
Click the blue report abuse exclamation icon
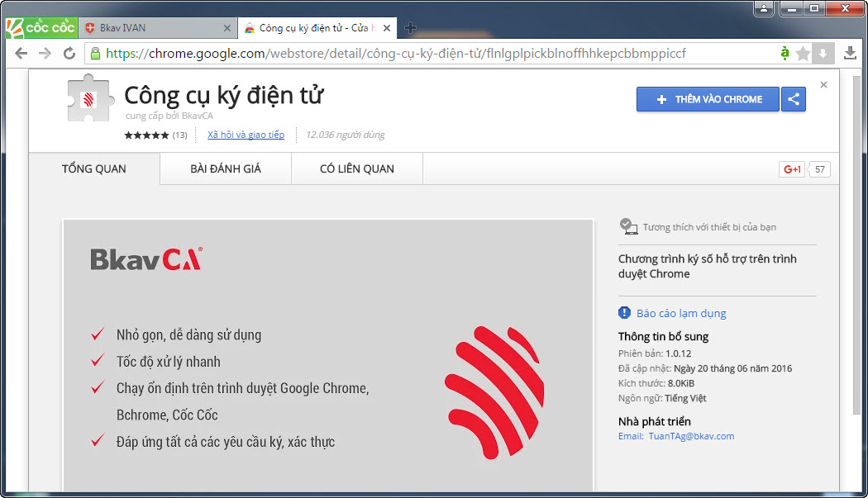[624, 313]
